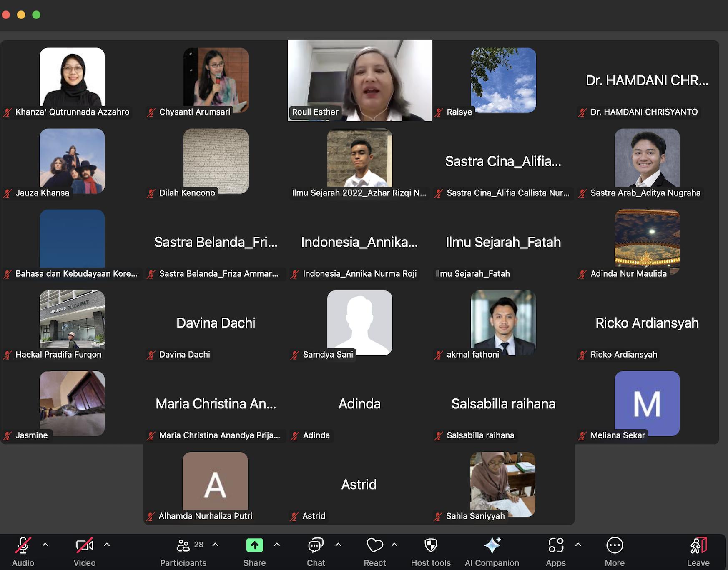The height and width of the screenshot is (570, 728).
Task: Expand the arrow beside Participants count
Action: pos(216,545)
